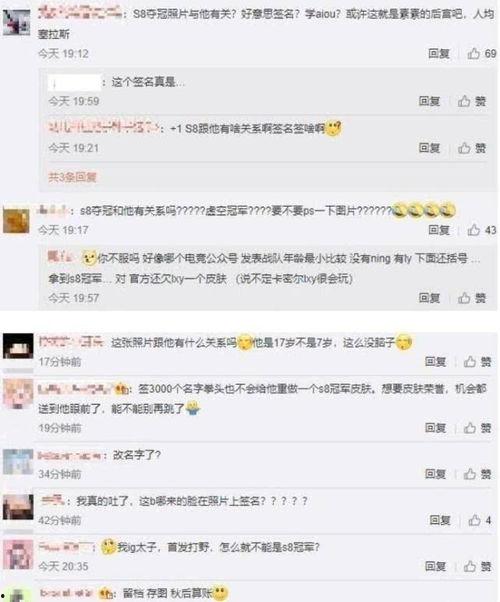Like the reply posted 今天 19:57
This screenshot has width=500, height=602.
[x=472, y=298]
